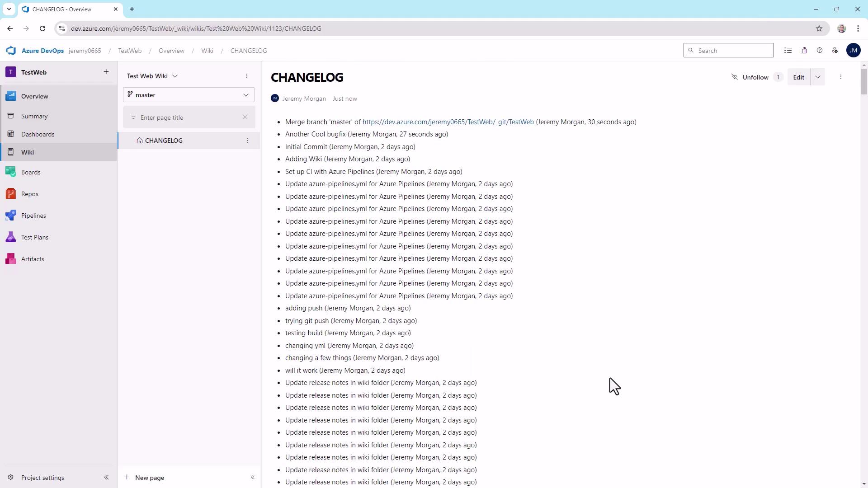868x488 pixels.
Task: Click the work items list icon in header
Action: pos(788,51)
